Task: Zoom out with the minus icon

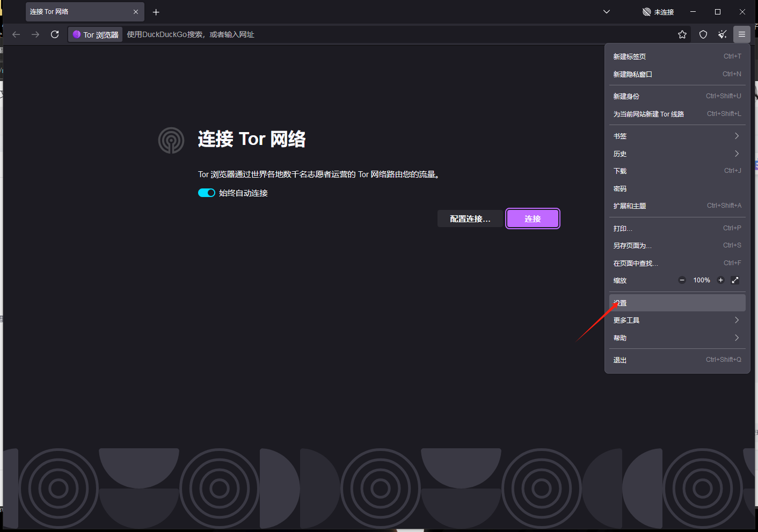Action: tap(682, 280)
